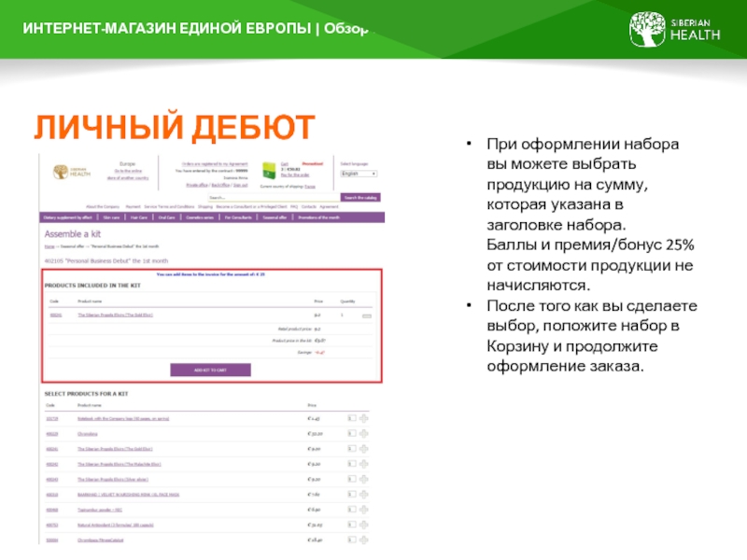Click the Payment link
747x560 pixels.
(x=133, y=207)
